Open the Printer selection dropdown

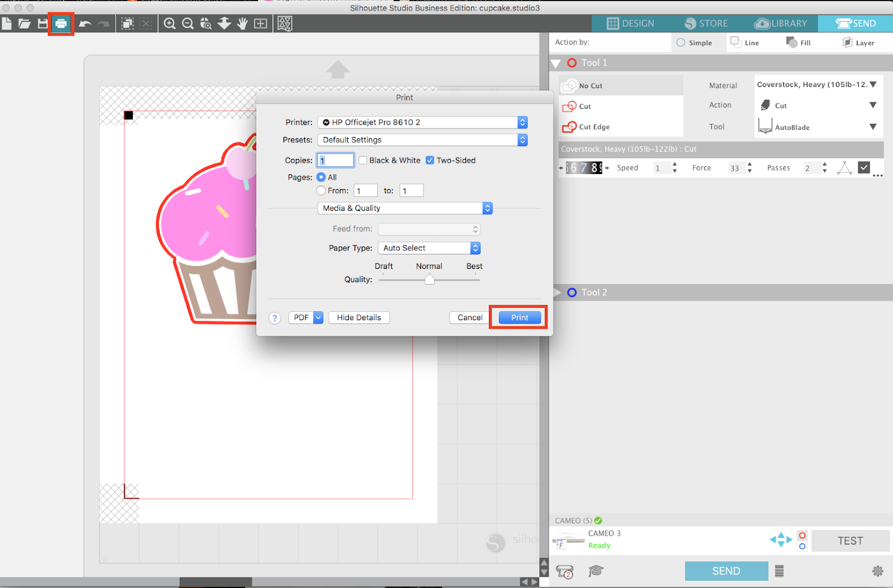pyautogui.click(x=422, y=122)
